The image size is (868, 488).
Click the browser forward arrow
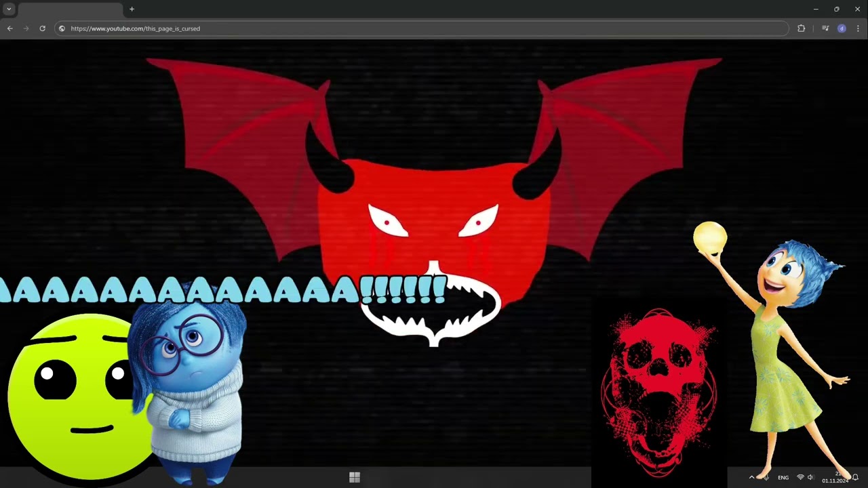[x=26, y=28]
